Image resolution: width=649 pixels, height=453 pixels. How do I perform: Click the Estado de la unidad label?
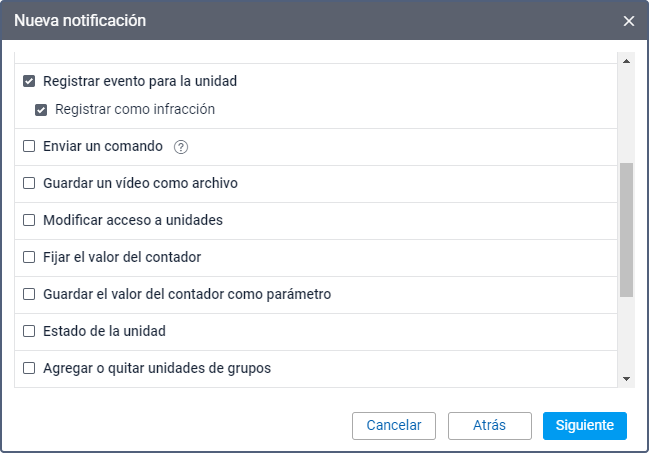[104, 331]
